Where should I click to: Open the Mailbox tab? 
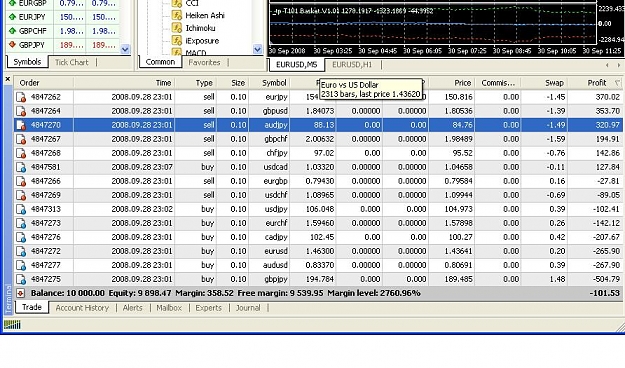[169, 308]
